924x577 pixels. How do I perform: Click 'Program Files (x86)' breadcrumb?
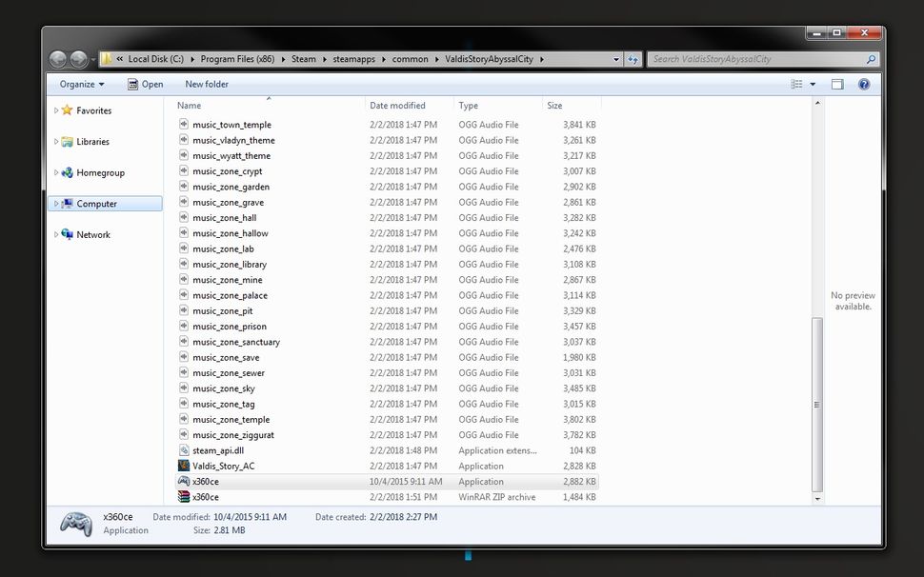[x=237, y=59]
